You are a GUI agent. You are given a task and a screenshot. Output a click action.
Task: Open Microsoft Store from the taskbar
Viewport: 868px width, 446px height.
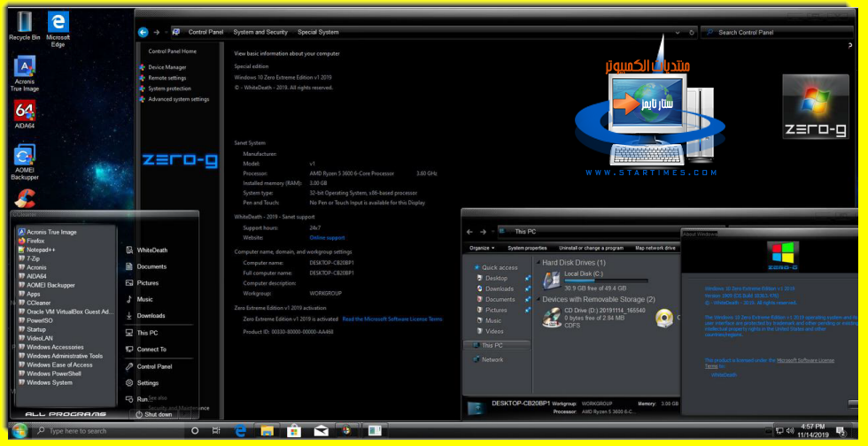tap(294, 430)
